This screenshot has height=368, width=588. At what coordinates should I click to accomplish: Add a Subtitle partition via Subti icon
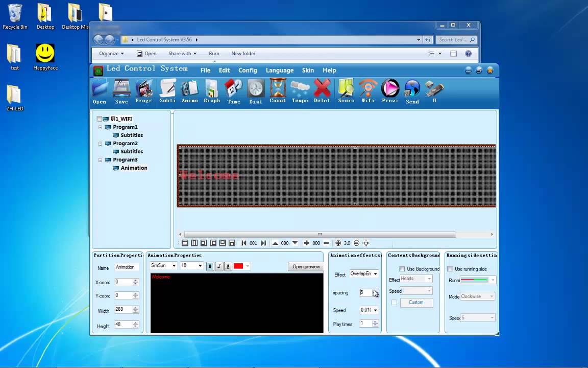coord(167,91)
